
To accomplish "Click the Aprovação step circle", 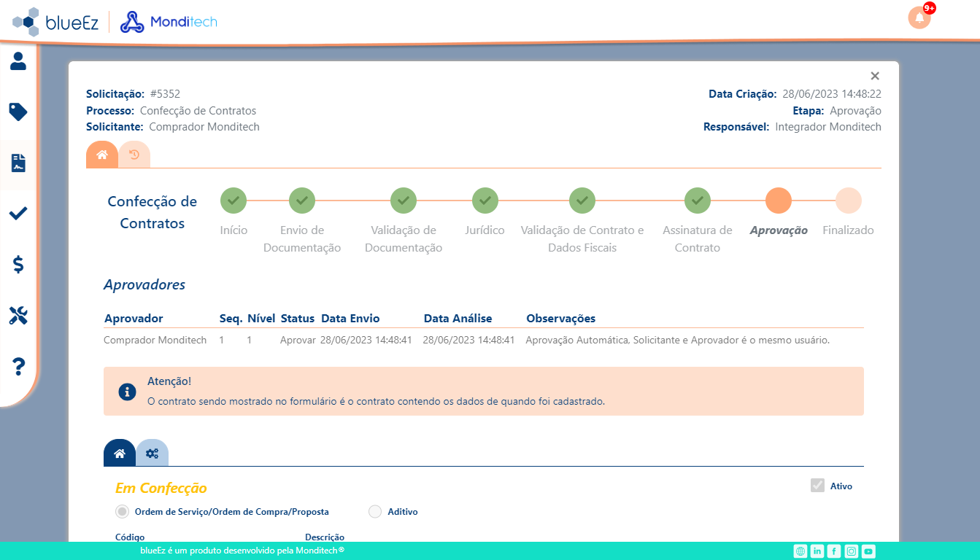I will [x=779, y=201].
